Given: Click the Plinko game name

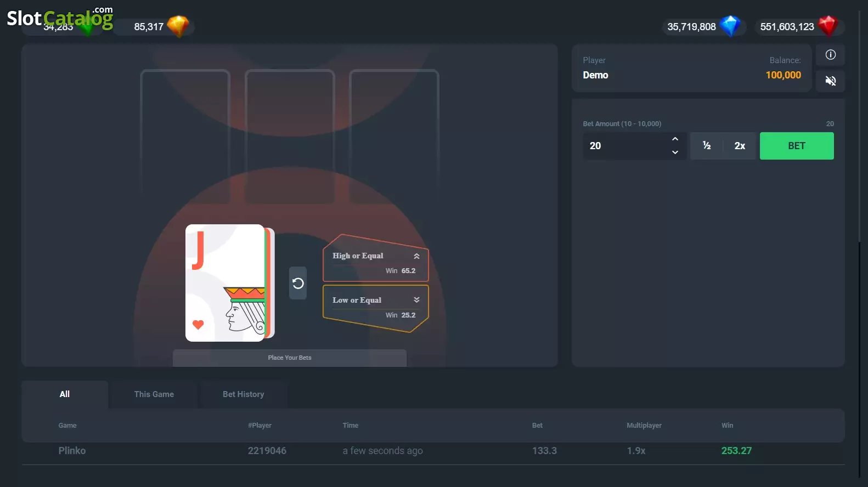Looking at the screenshot, I should 72,451.
